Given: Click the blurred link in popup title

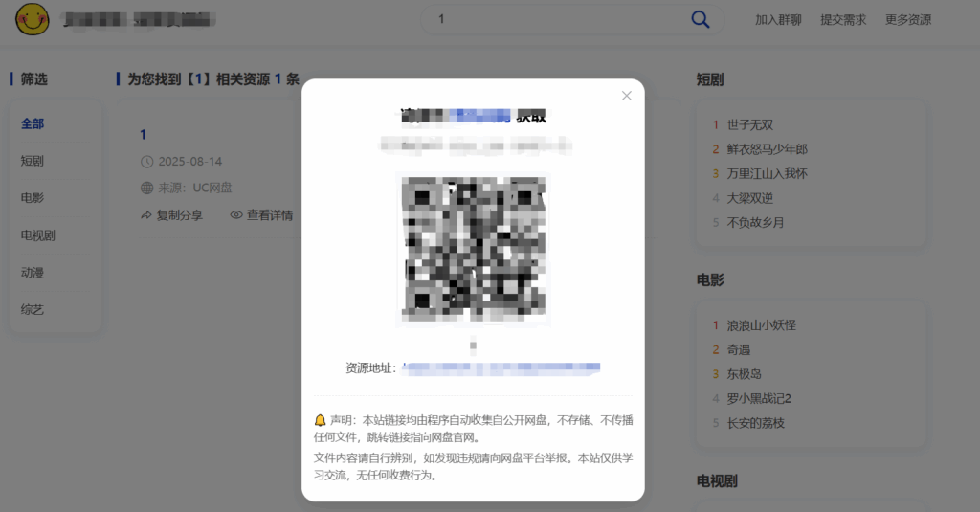Looking at the screenshot, I should click(481, 116).
